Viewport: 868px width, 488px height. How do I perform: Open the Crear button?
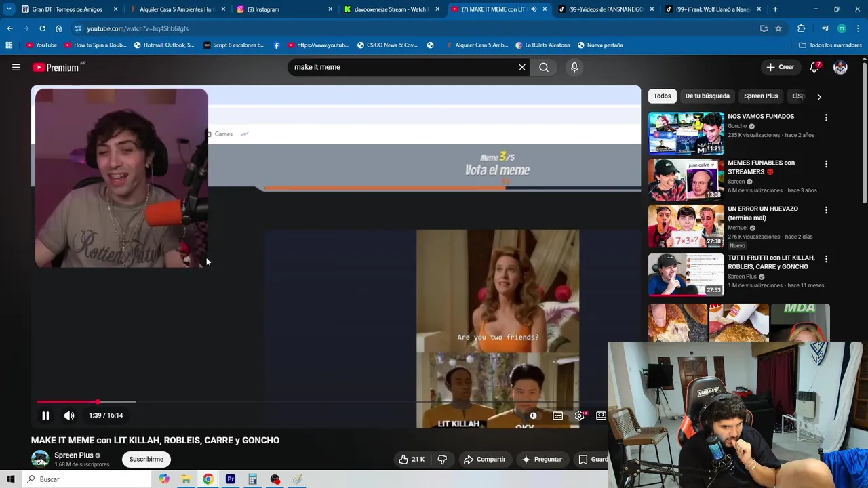pos(781,67)
